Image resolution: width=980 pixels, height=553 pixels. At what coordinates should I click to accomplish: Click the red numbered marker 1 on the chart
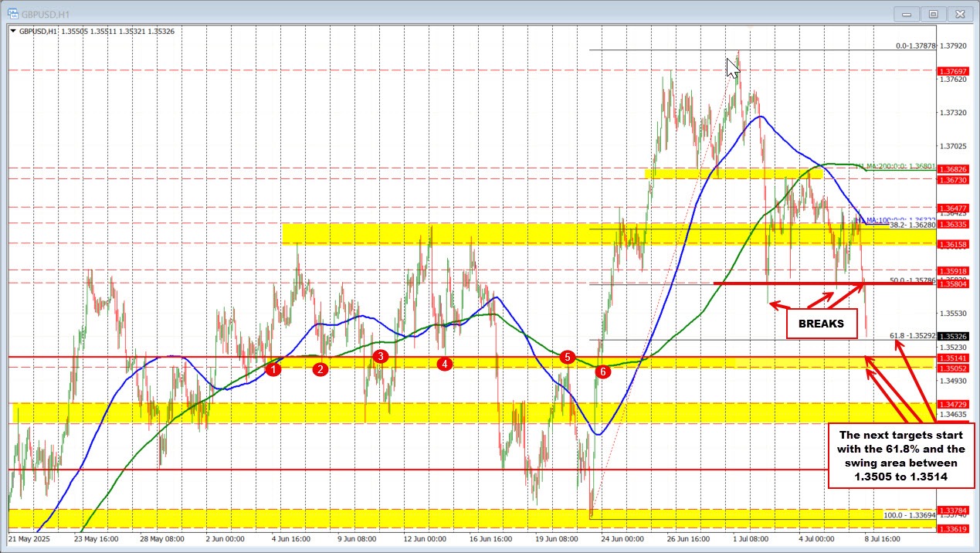pos(273,370)
